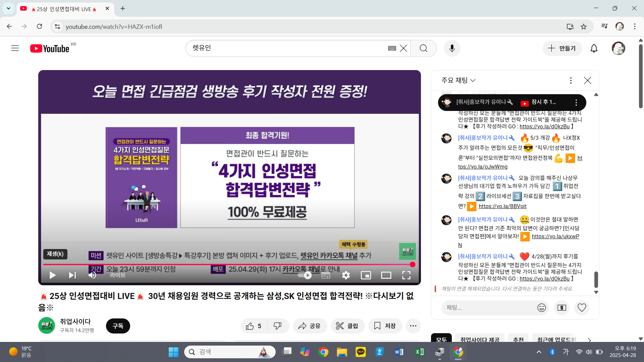The image size is (644, 362).
Task: Open the chat three-dot options menu
Action: click(x=571, y=80)
